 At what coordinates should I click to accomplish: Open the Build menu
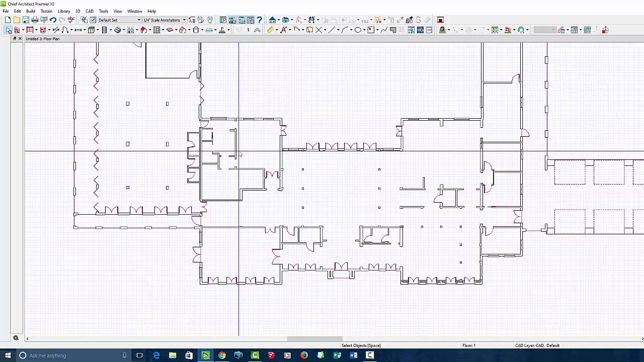point(31,11)
